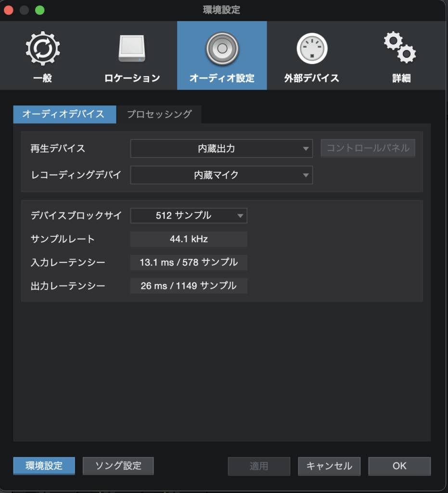
Task: Switch to ソング設定 via bottom button
Action: [118, 466]
